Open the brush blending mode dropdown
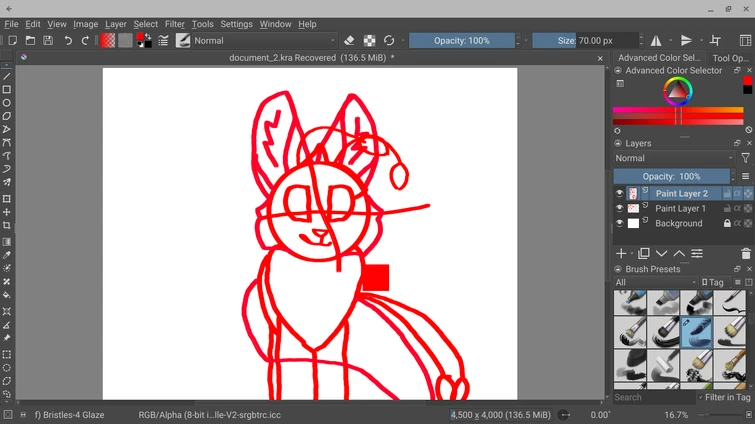The width and height of the screenshot is (755, 424). 265,41
